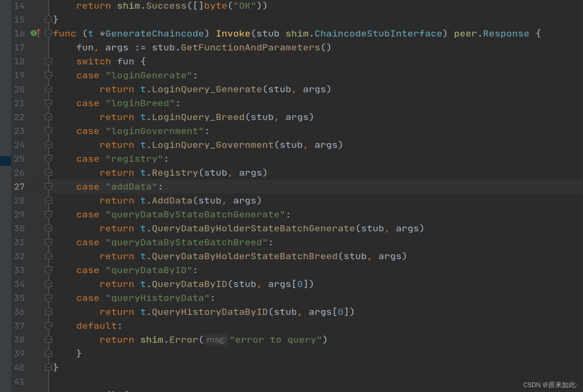Click the QueryHistoryDataByID method call

coord(210,312)
